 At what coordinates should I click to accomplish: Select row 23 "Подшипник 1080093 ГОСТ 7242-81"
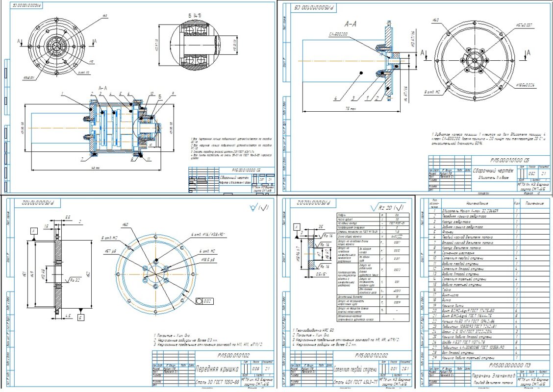pyautogui.click(x=488, y=326)
